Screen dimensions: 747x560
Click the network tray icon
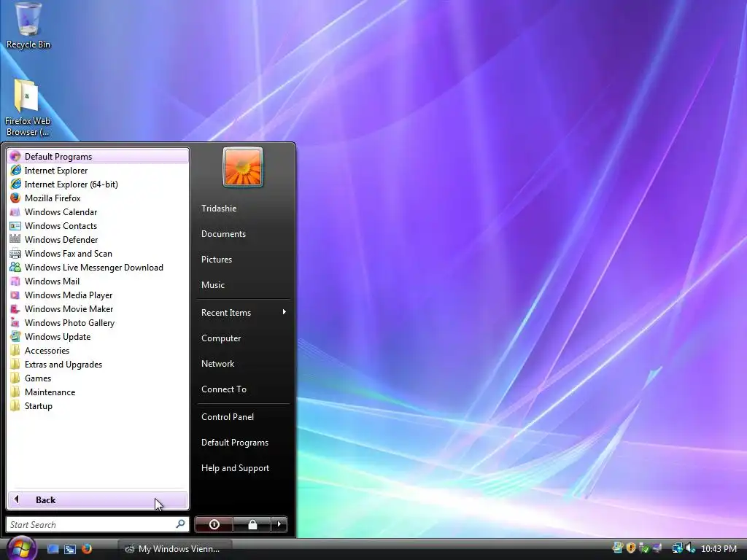click(677, 548)
